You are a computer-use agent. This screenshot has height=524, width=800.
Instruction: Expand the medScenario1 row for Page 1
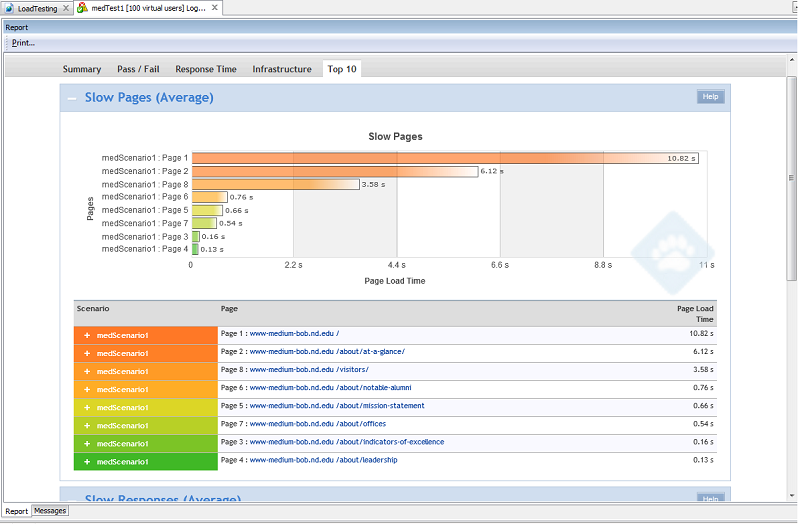pos(87,335)
